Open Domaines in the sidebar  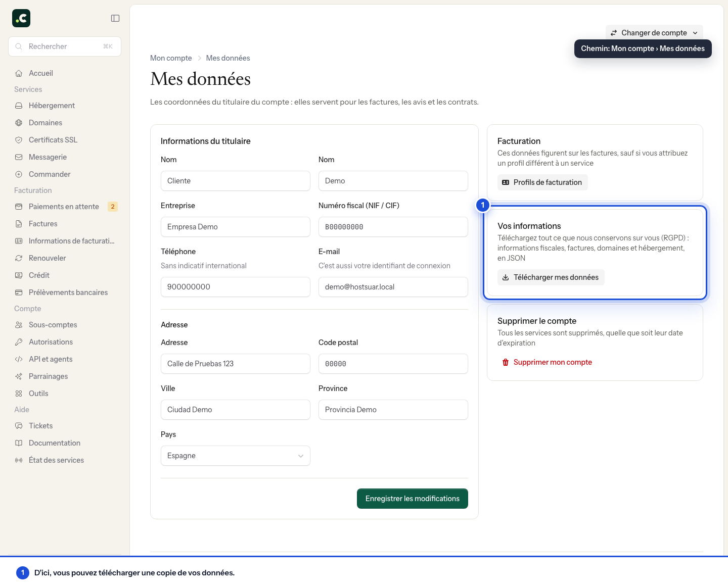click(x=65, y=123)
